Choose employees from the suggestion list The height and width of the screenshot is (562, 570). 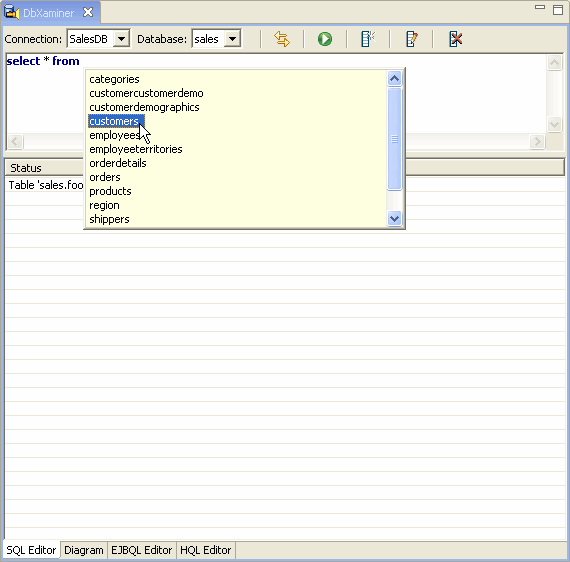115,135
